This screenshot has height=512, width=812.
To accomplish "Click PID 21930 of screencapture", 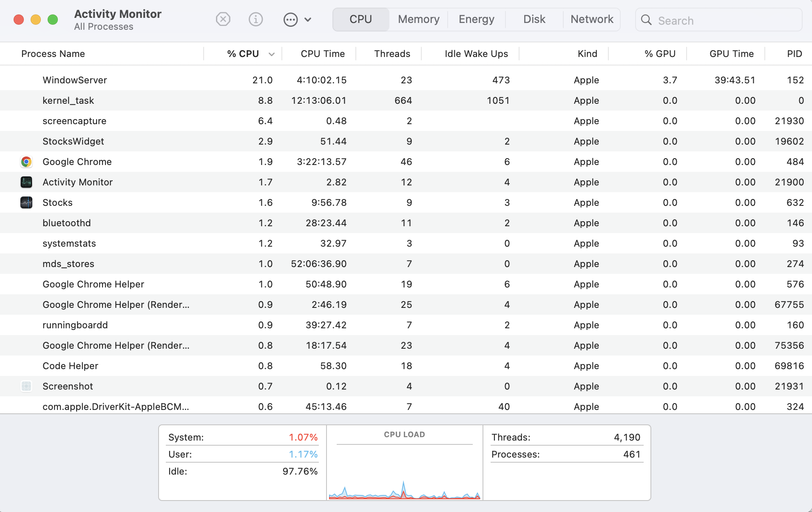I will pos(789,121).
